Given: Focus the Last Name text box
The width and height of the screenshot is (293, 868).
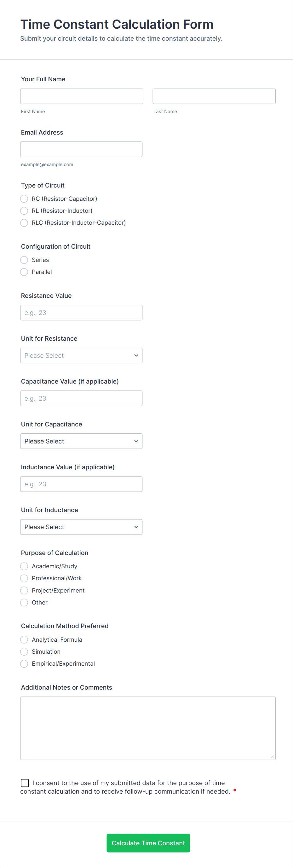Looking at the screenshot, I should [x=214, y=96].
